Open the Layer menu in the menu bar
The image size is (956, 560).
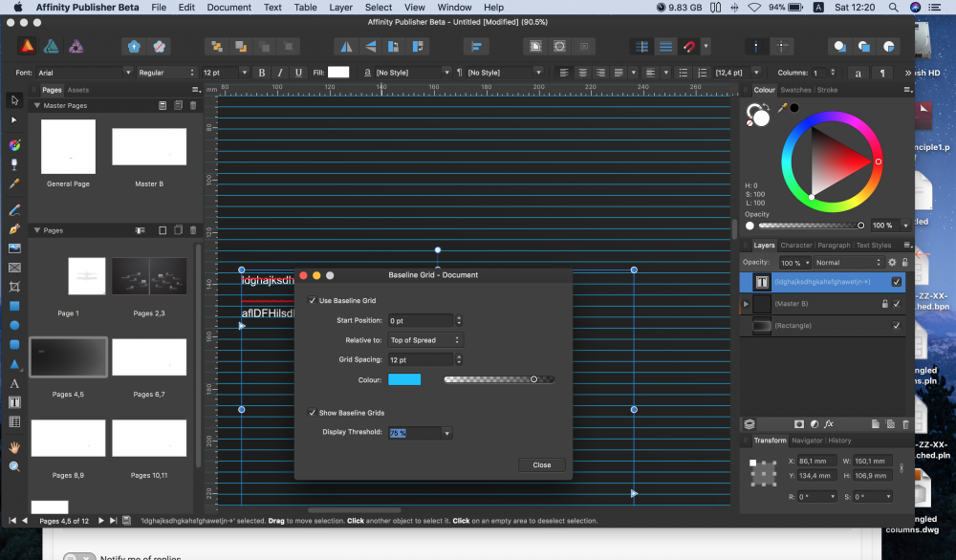tap(340, 7)
